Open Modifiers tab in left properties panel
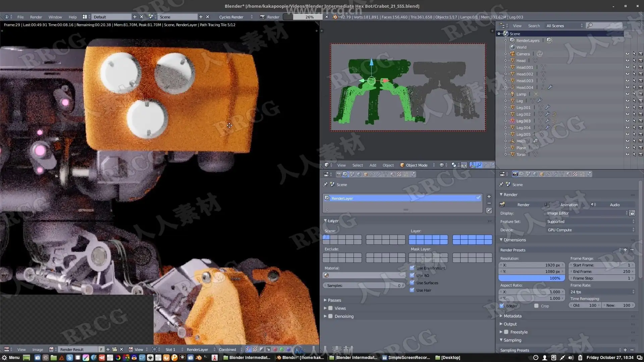 [x=379, y=174]
